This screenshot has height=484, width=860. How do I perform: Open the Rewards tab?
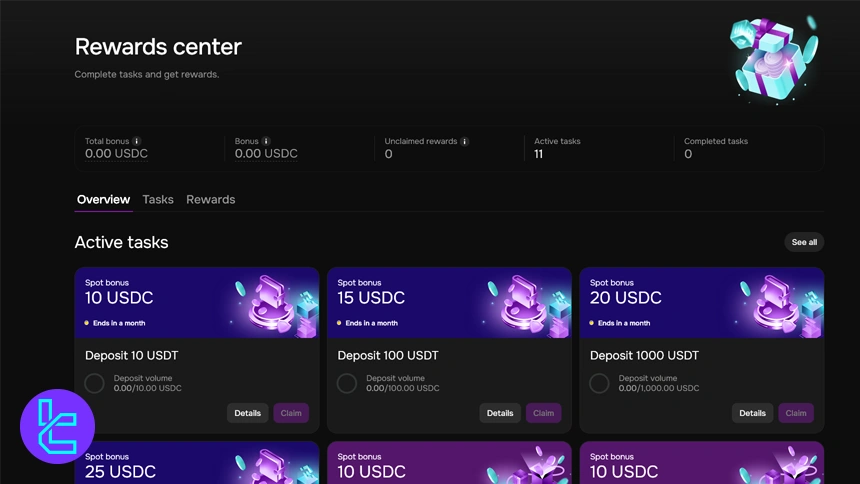pyautogui.click(x=210, y=200)
